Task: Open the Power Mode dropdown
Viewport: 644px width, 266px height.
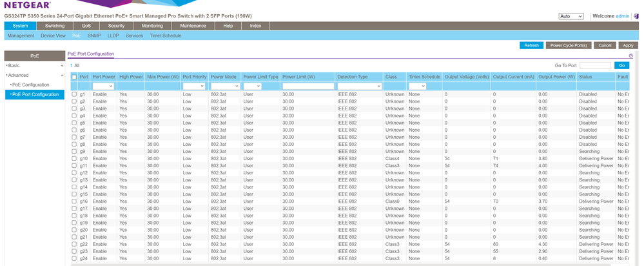Action: 224,86
